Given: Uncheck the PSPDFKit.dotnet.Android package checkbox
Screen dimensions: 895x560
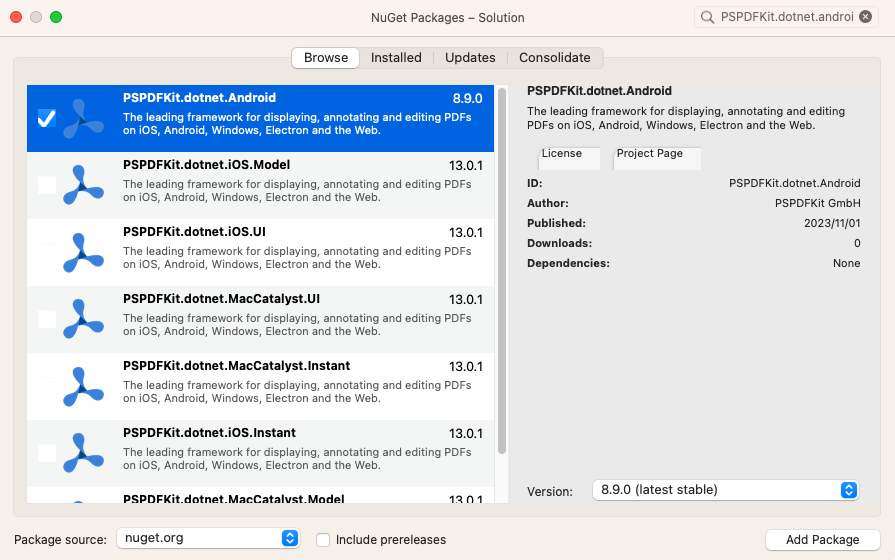Looking at the screenshot, I should [47, 118].
